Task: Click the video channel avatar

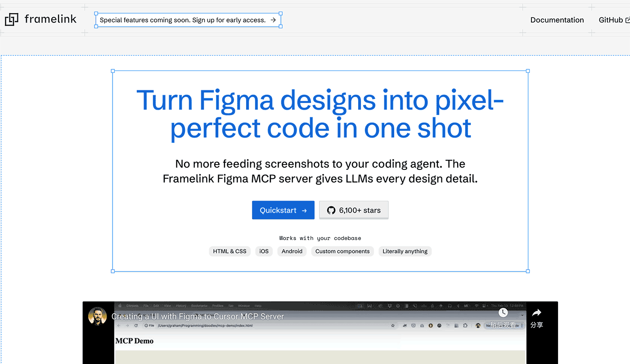Action: point(97,316)
